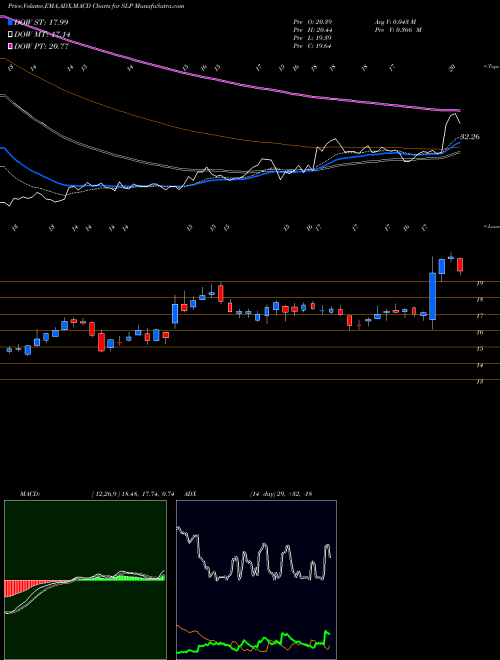The width and height of the screenshot is (500, 660).
Task: Click the blue DOW ST legend swatch
Action: click(10, 22)
